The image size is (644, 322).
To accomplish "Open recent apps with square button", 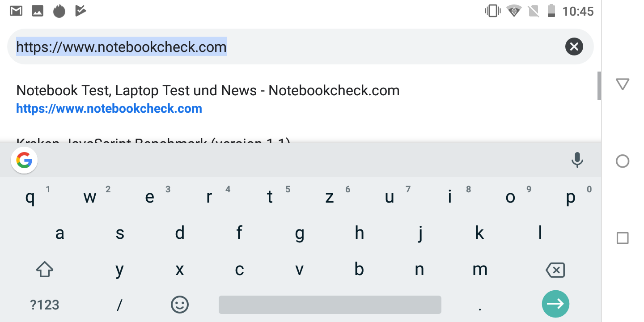I will point(623,238).
